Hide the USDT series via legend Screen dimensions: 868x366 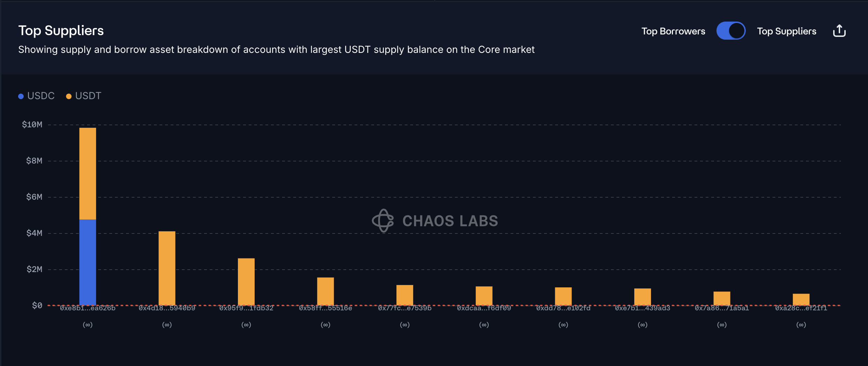tap(88, 96)
